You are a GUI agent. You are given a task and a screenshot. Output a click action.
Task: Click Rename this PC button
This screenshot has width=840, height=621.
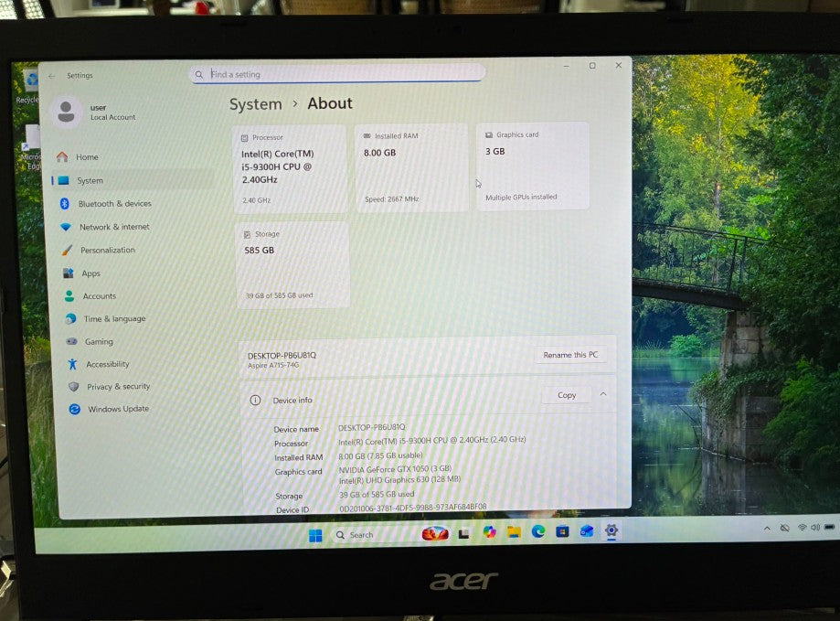coord(570,355)
